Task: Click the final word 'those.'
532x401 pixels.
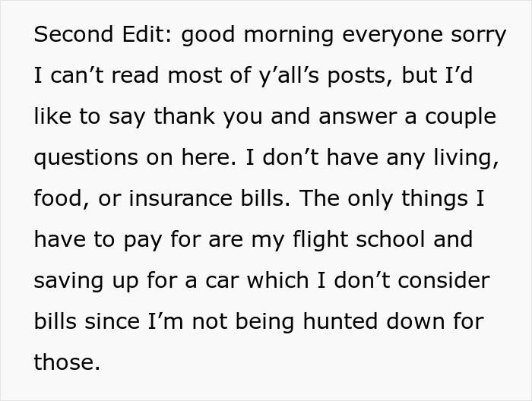Action: pyautogui.click(x=67, y=363)
